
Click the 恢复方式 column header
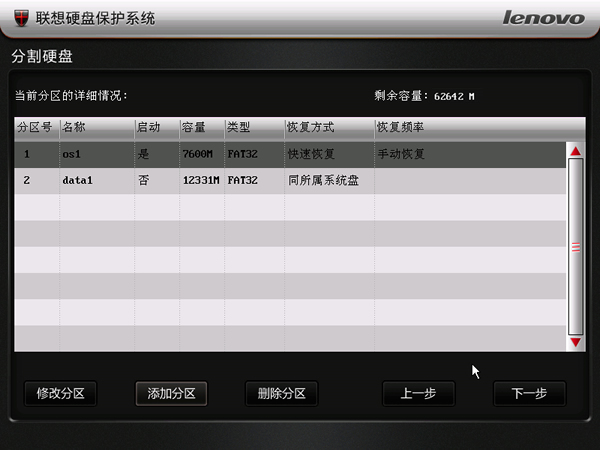[x=310, y=128]
